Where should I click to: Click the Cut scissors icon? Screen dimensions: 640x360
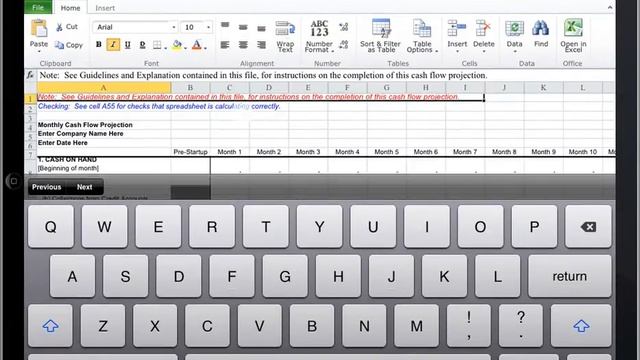(x=60, y=27)
